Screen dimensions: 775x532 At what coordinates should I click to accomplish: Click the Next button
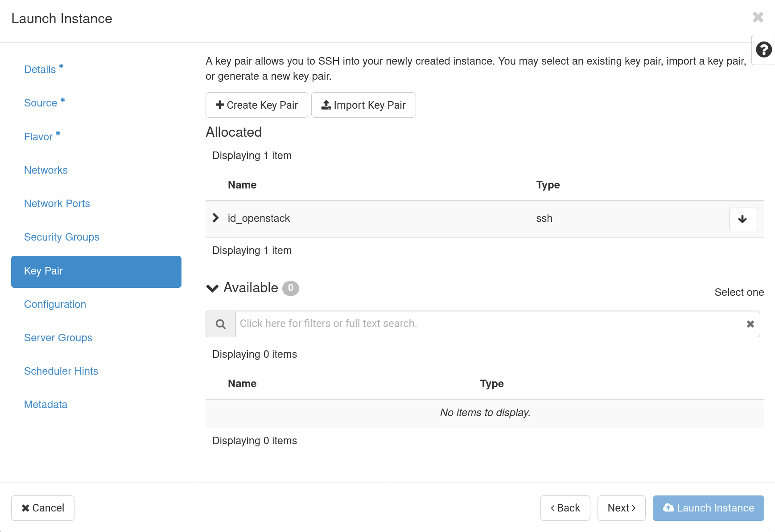click(621, 508)
